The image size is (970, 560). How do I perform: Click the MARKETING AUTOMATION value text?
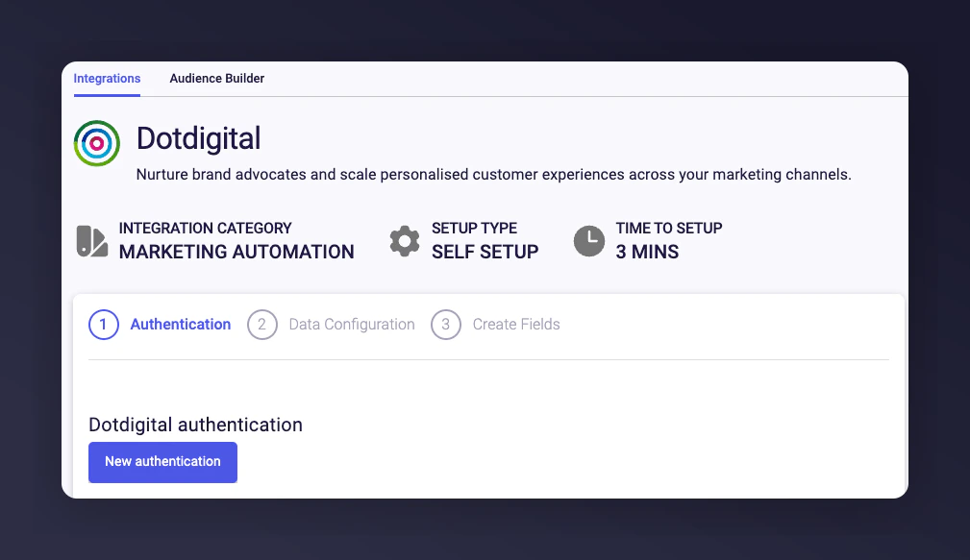point(236,253)
